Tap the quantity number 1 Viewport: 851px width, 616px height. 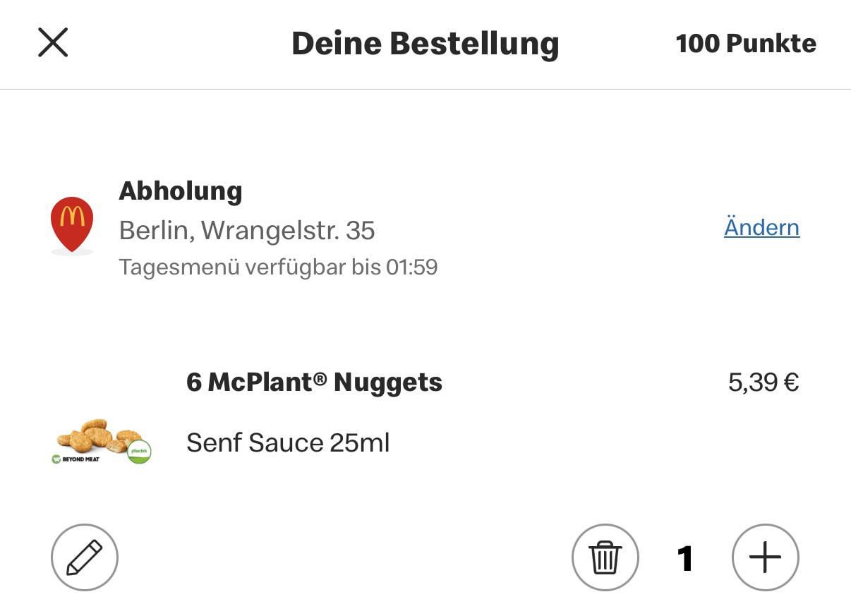coord(684,558)
